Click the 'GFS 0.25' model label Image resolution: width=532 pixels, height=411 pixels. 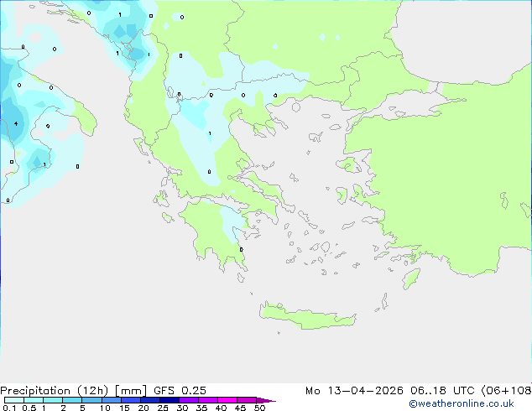(x=180, y=391)
